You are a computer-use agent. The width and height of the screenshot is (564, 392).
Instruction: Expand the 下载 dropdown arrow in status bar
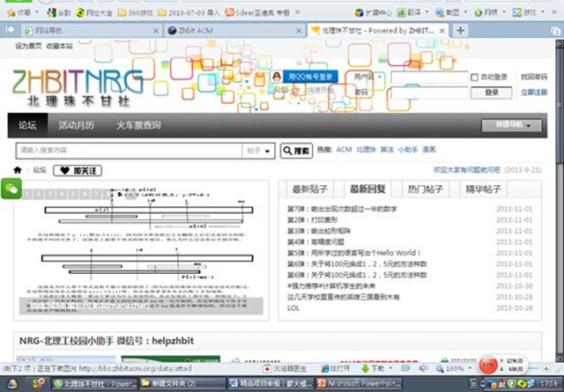point(390,368)
